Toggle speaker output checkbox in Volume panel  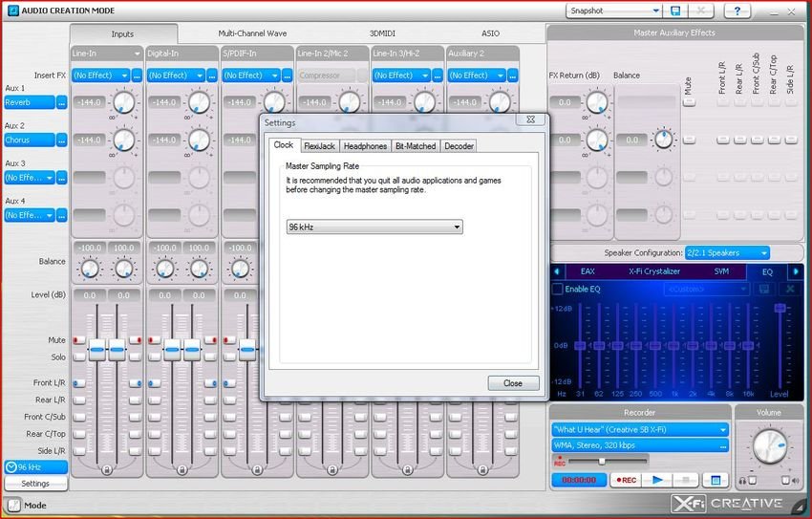pyautogui.click(x=785, y=481)
